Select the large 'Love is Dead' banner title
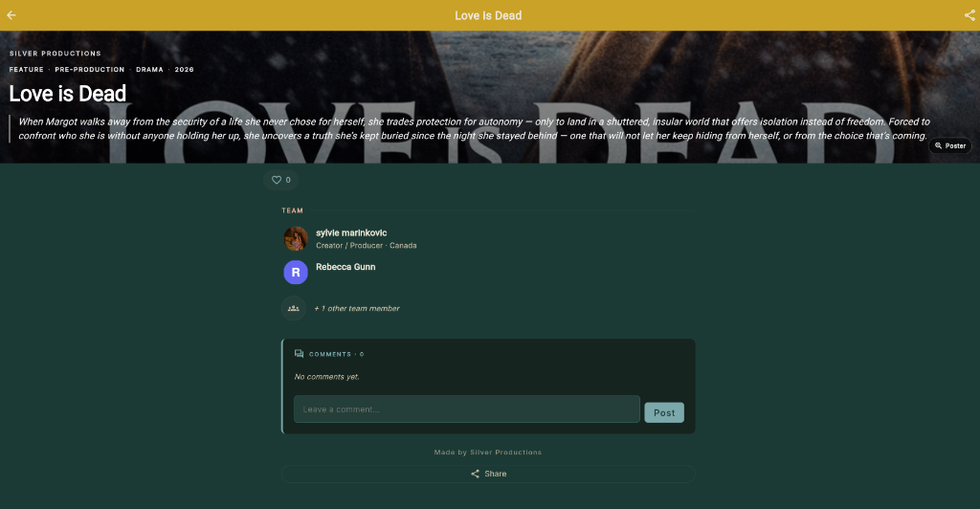Image resolution: width=980 pixels, height=509 pixels. tap(68, 94)
